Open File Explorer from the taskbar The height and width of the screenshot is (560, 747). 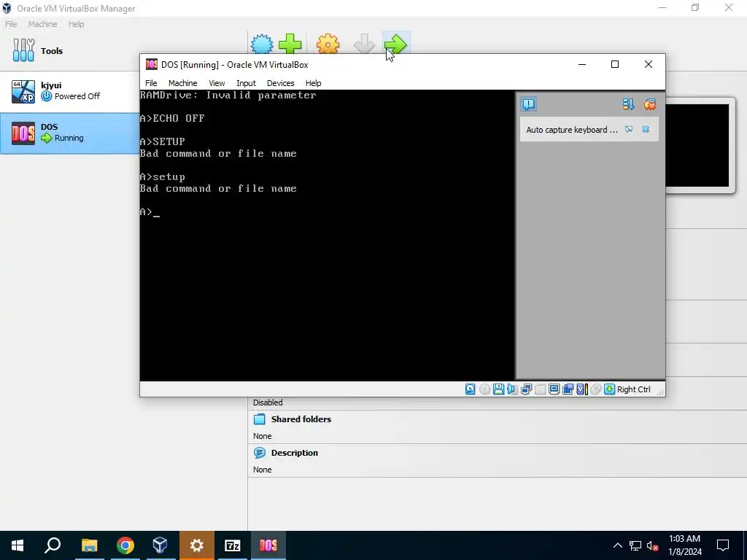pos(89,545)
